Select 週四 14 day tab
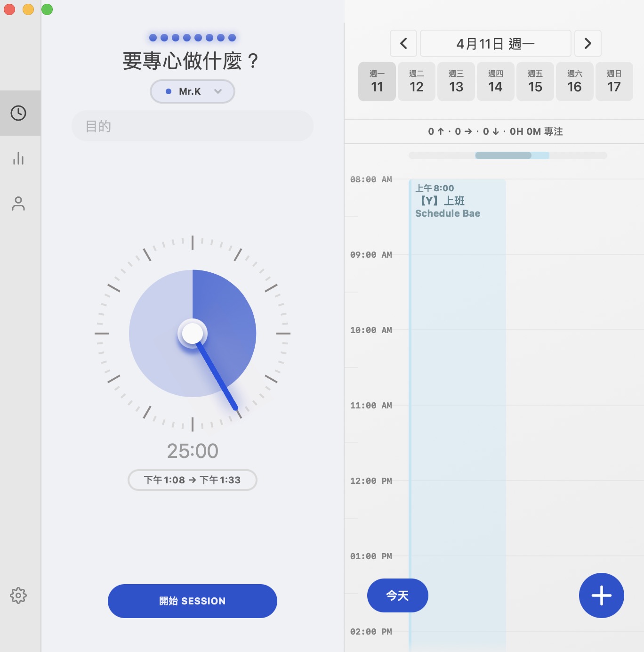This screenshot has height=652, width=644. (x=496, y=81)
